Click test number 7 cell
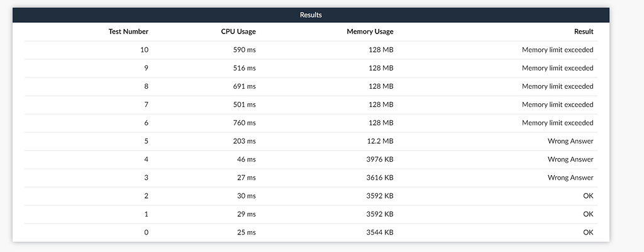The image size is (644, 252). [x=146, y=105]
